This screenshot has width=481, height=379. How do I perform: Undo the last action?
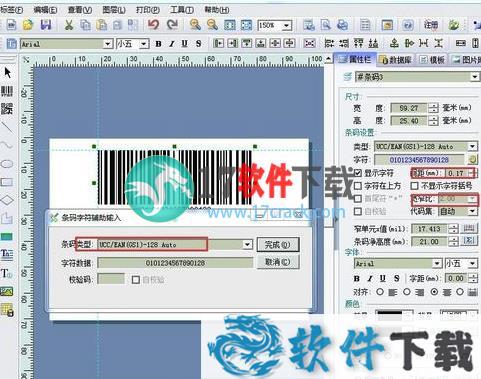(x=154, y=25)
